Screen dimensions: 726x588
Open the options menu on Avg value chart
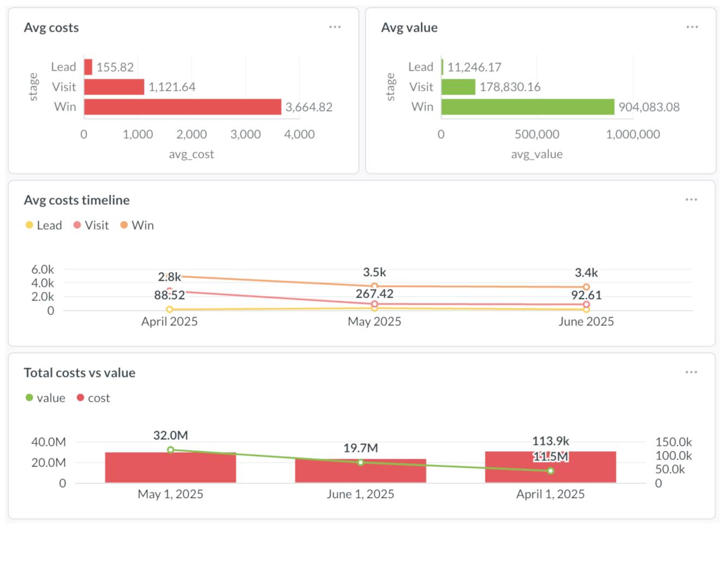[692, 27]
